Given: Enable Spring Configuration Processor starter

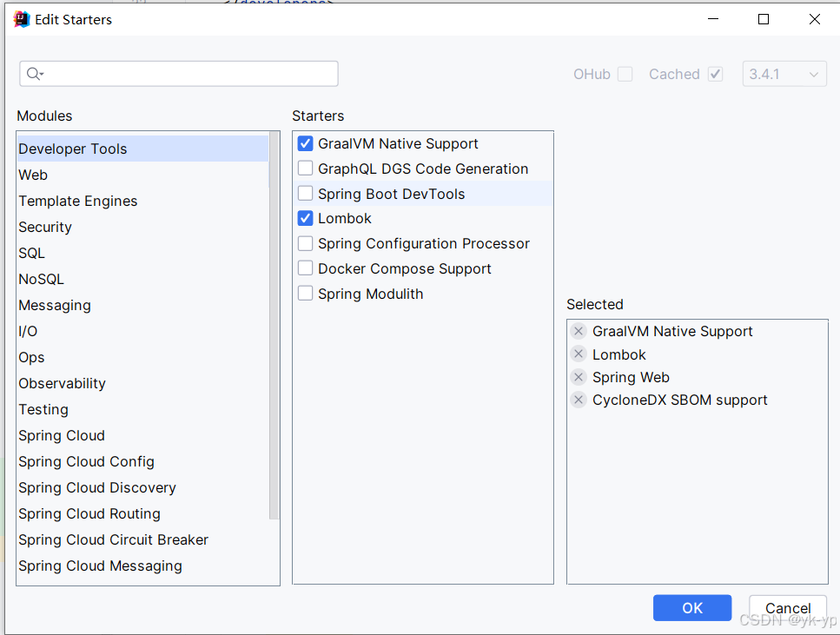Looking at the screenshot, I should coord(306,243).
